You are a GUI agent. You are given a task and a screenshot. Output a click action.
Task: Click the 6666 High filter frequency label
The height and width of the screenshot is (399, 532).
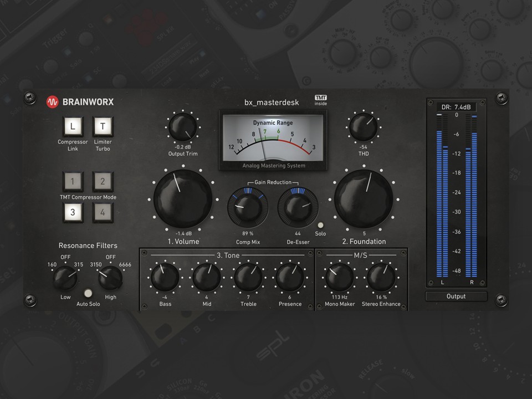pyautogui.click(x=125, y=264)
